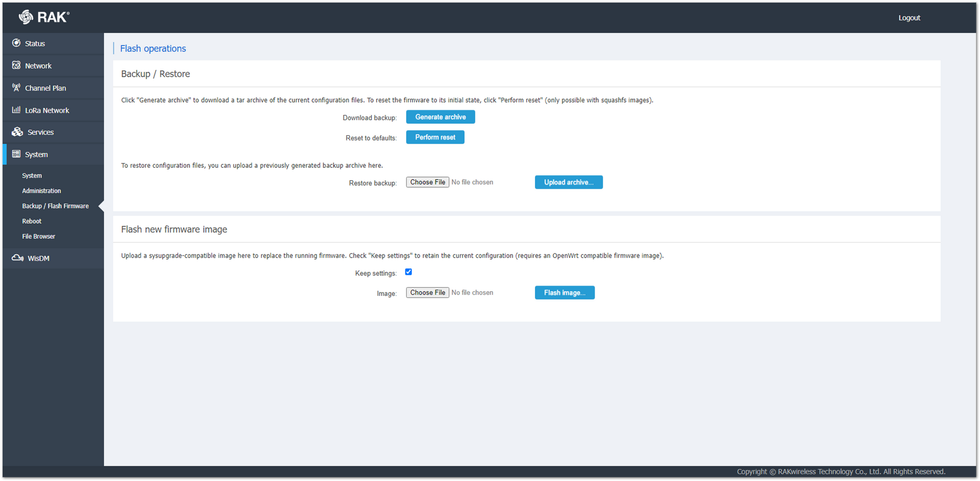
Task: Log out using the Logout link
Action: coord(909,18)
